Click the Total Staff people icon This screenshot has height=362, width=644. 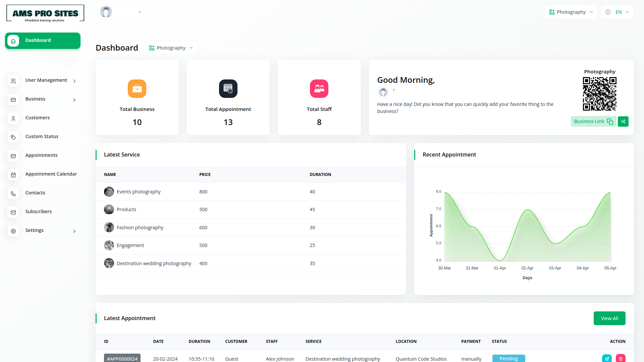319,88
